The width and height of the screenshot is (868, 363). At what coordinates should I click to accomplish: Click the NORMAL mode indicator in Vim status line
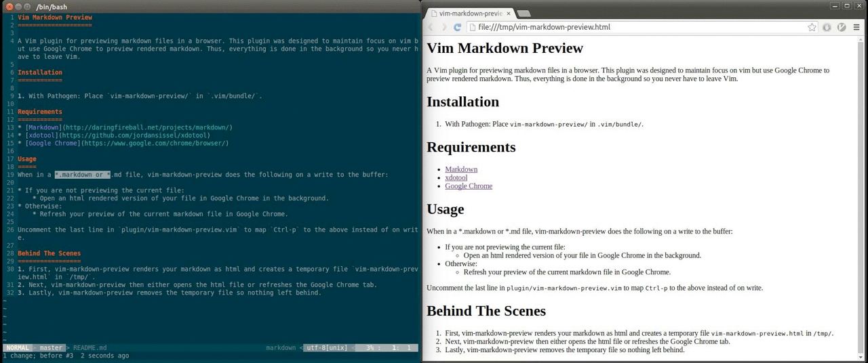point(16,347)
